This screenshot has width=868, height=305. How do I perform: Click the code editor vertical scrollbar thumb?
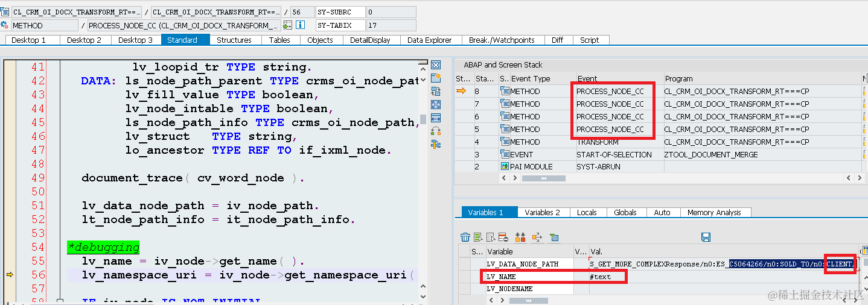click(x=423, y=119)
